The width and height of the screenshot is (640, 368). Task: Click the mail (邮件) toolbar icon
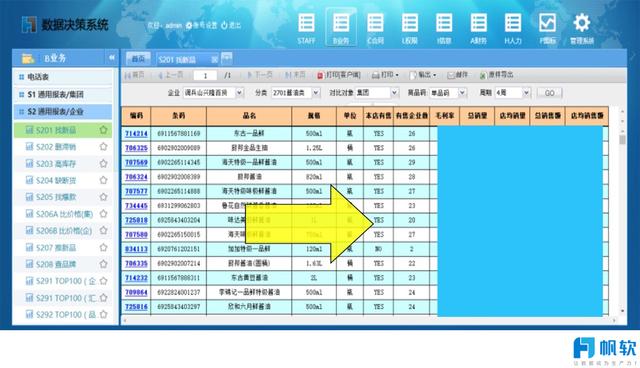click(x=451, y=75)
